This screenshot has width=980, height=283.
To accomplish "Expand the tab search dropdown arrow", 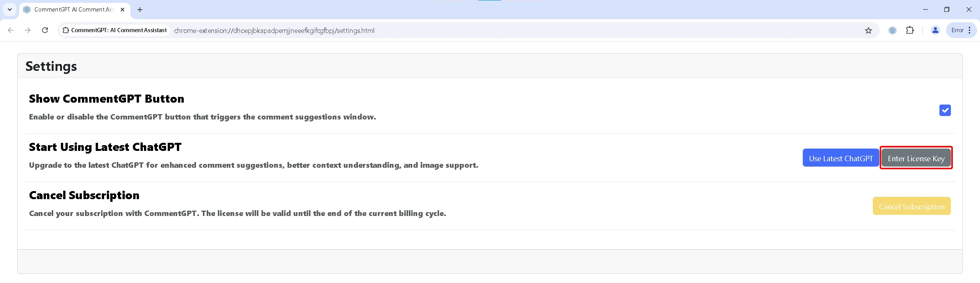I will point(10,10).
